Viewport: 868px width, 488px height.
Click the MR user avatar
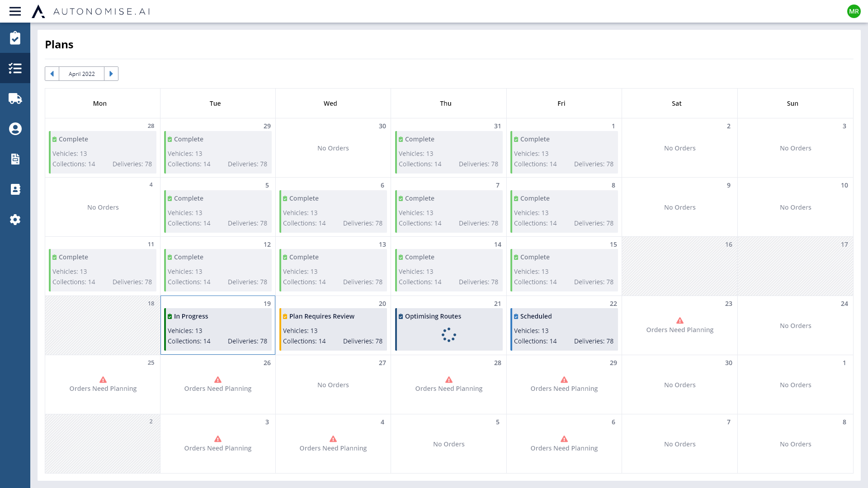[x=854, y=11]
